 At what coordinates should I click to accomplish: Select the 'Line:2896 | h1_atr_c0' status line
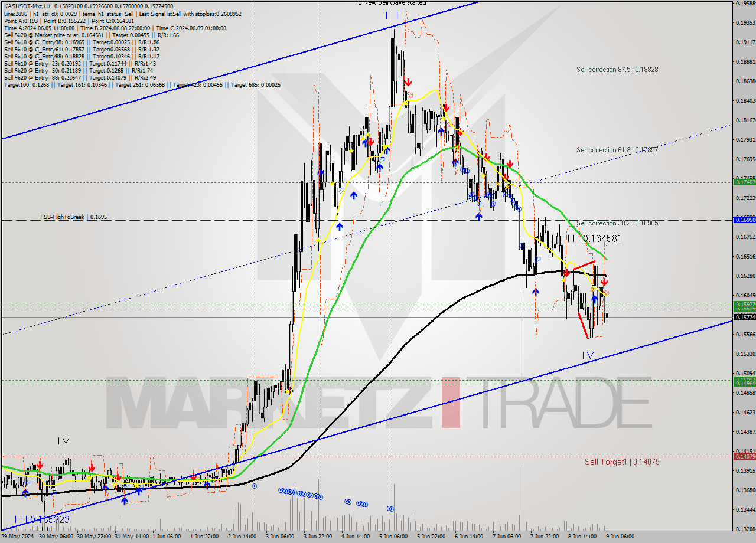(x=123, y=14)
